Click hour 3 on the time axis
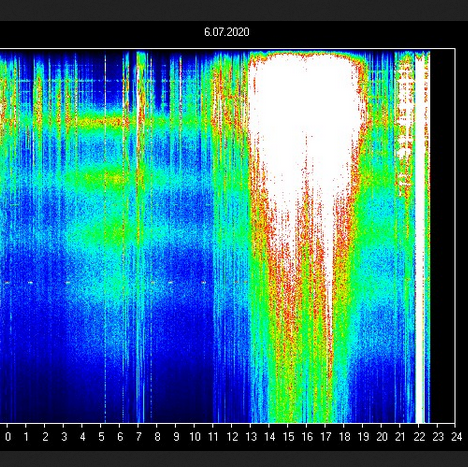 [x=64, y=436]
